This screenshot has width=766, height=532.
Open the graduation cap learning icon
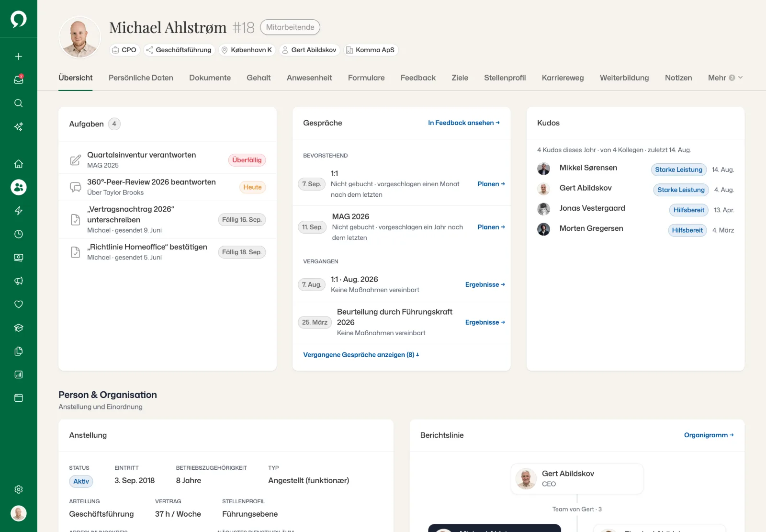19,328
